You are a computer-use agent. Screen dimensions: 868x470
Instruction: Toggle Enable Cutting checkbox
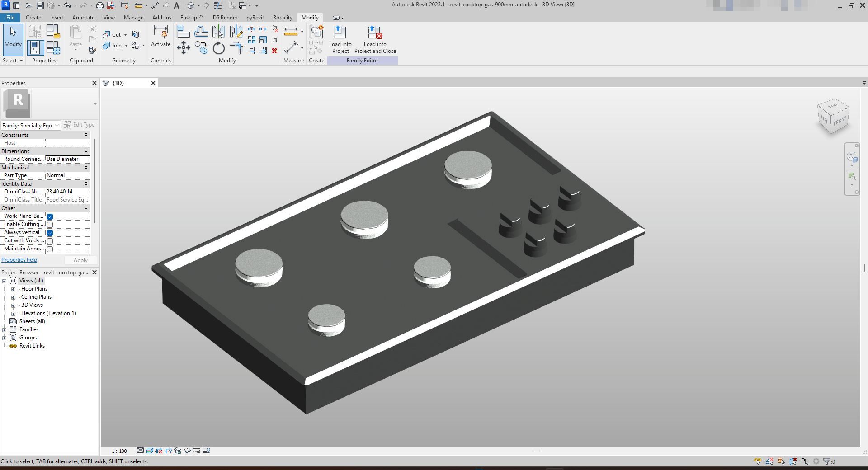pos(50,225)
